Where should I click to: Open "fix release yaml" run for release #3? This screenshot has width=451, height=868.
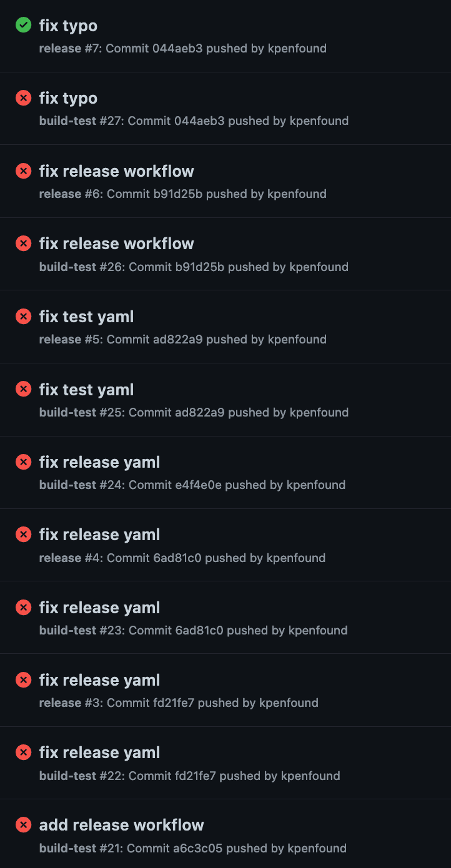point(99,680)
